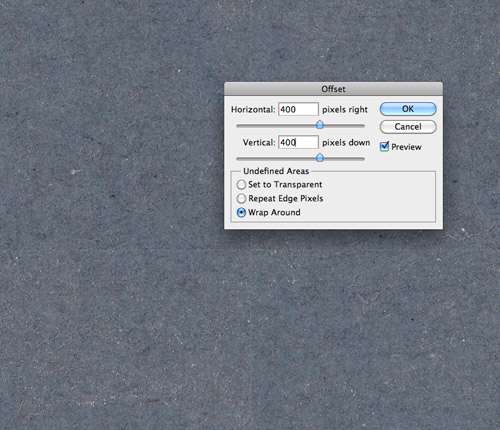Click the Offset dialog title bar
Viewport: 500px width, 430px height.
click(333, 89)
